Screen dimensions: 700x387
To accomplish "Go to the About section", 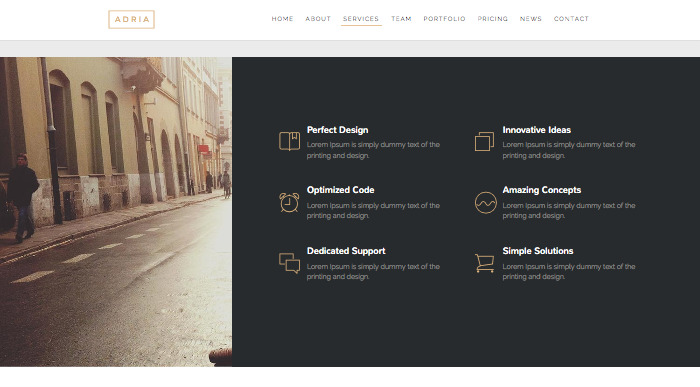I will (318, 19).
